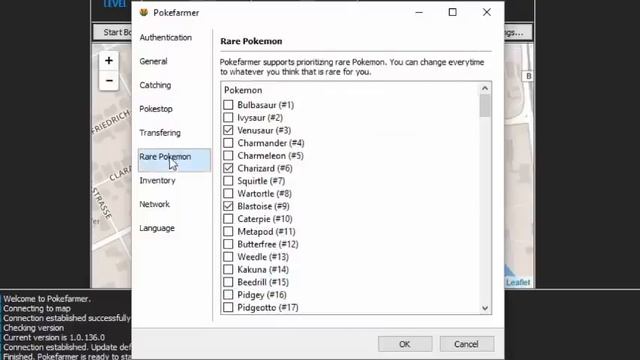
Task: Open the Inventory settings section
Action: (157, 180)
